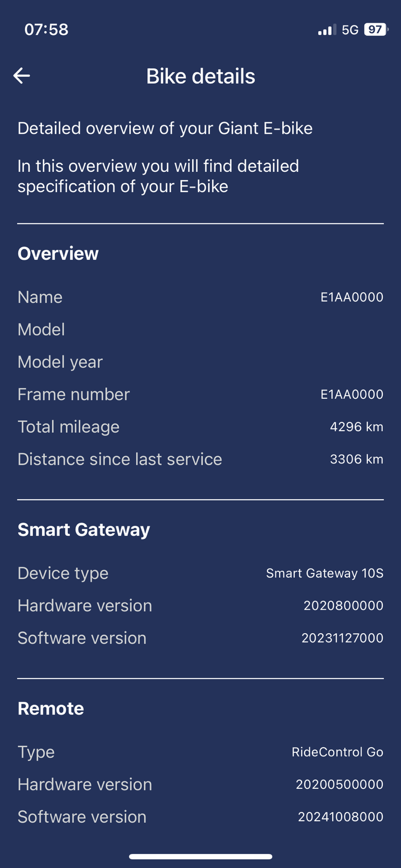Tap Smart Gateway software version 20231127000
The image size is (401, 868).
(x=342, y=638)
